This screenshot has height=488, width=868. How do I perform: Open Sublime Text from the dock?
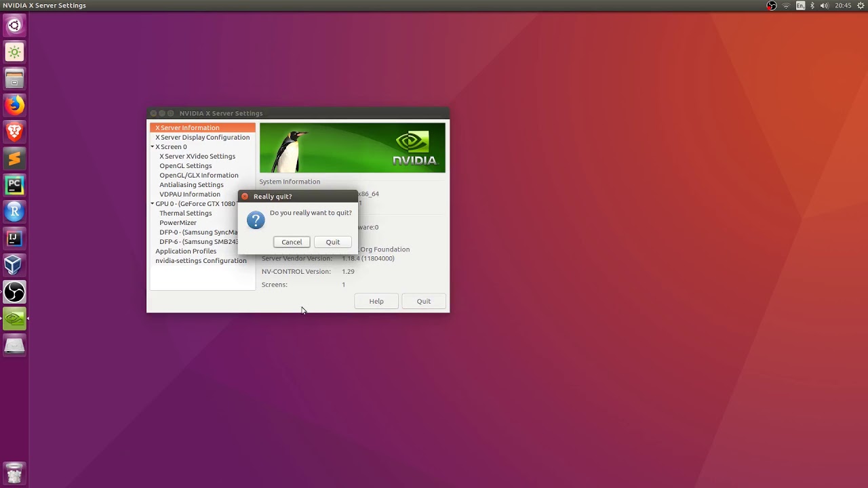tap(14, 159)
